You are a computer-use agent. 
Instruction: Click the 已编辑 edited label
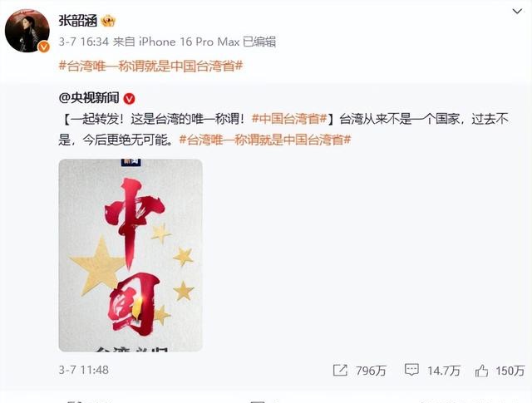tap(259, 42)
